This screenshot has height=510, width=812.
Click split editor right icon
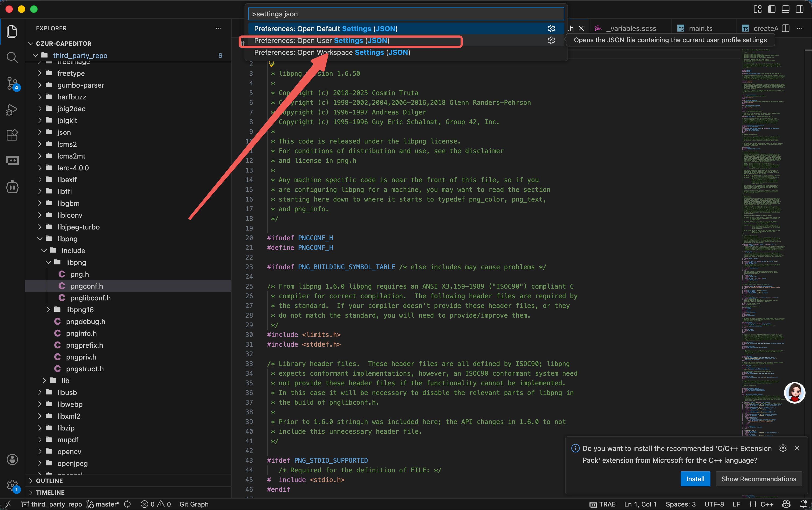786,28
